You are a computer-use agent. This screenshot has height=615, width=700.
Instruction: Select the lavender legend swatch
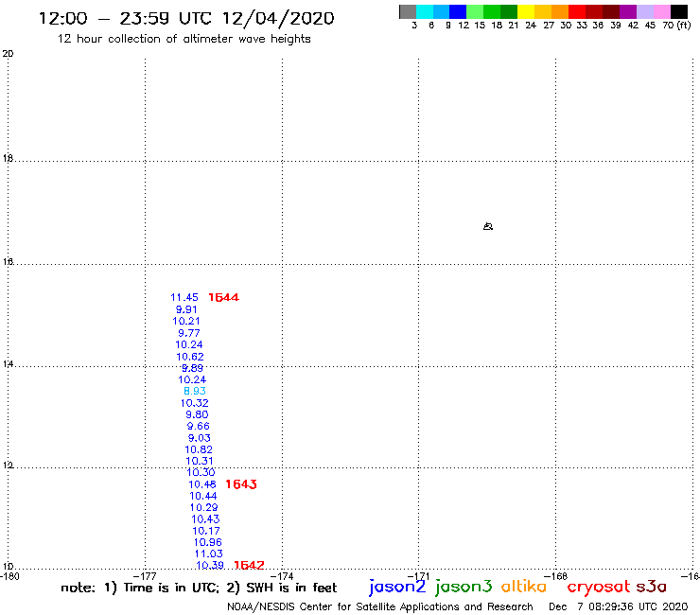(x=644, y=11)
